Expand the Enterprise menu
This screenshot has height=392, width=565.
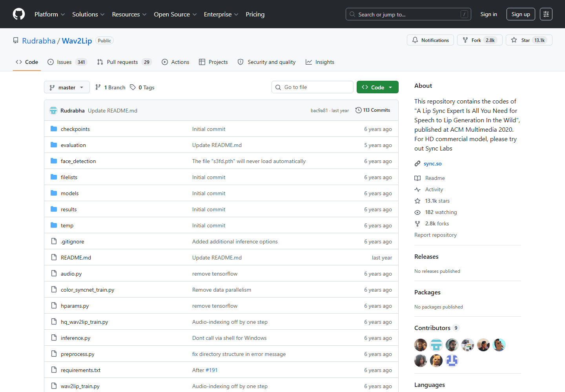click(221, 14)
